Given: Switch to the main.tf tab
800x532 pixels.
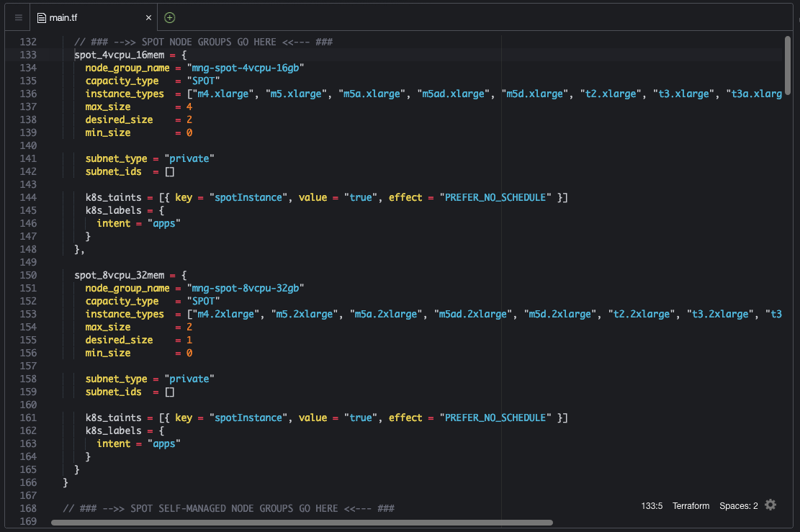Looking at the screenshot, I should (94, 18).
